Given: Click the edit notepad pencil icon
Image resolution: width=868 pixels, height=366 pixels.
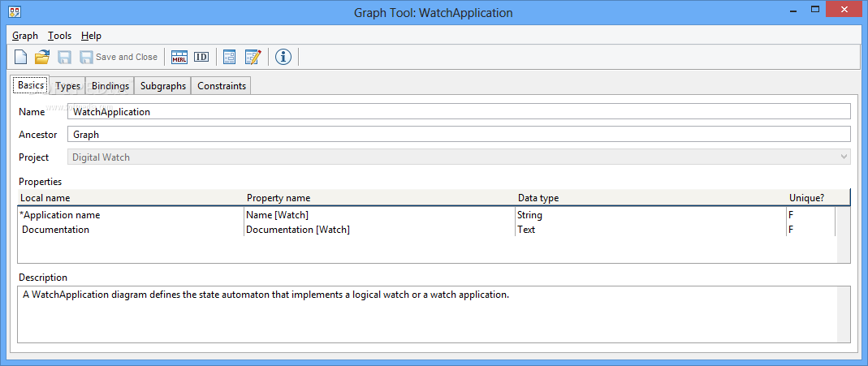Looking at the screenshot, I should point(253,57).
